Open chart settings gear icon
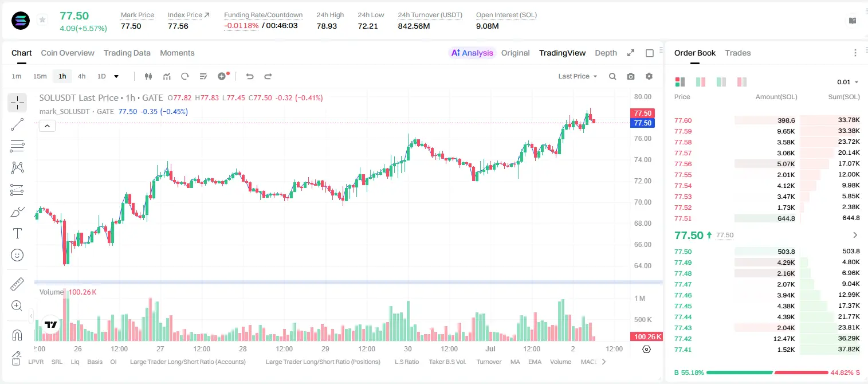868x384 pixels. [x=649, y=76]
